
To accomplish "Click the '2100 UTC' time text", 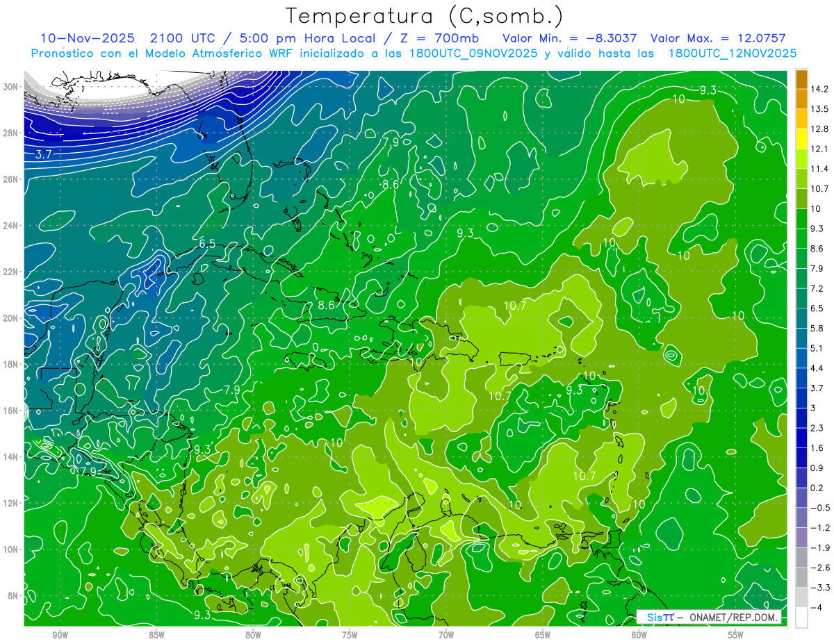I will 183,38.
